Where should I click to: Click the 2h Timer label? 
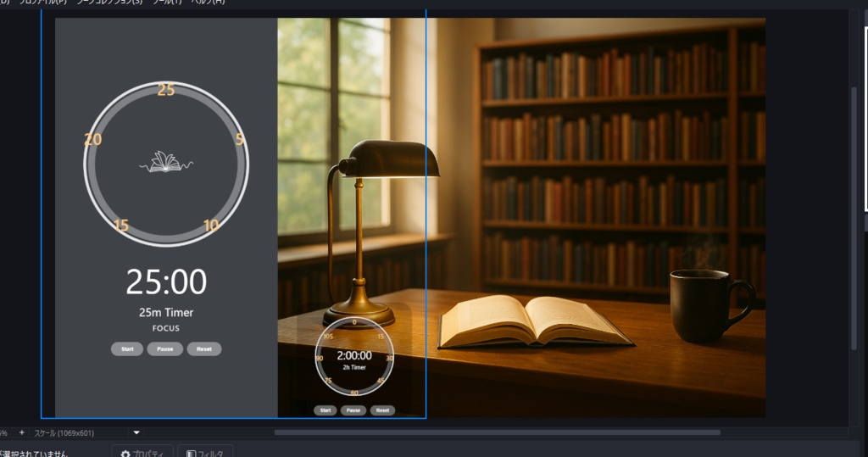(x=354, y=367)
